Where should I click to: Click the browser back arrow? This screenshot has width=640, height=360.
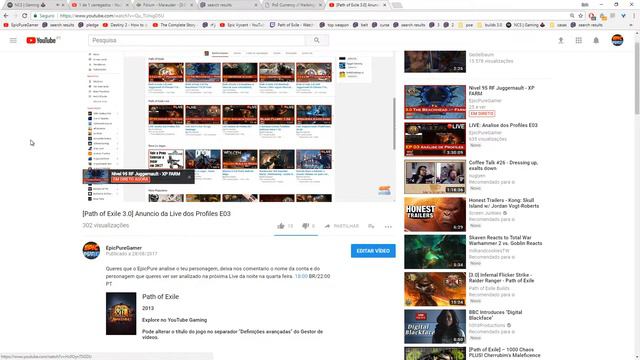tap(6, 16)
